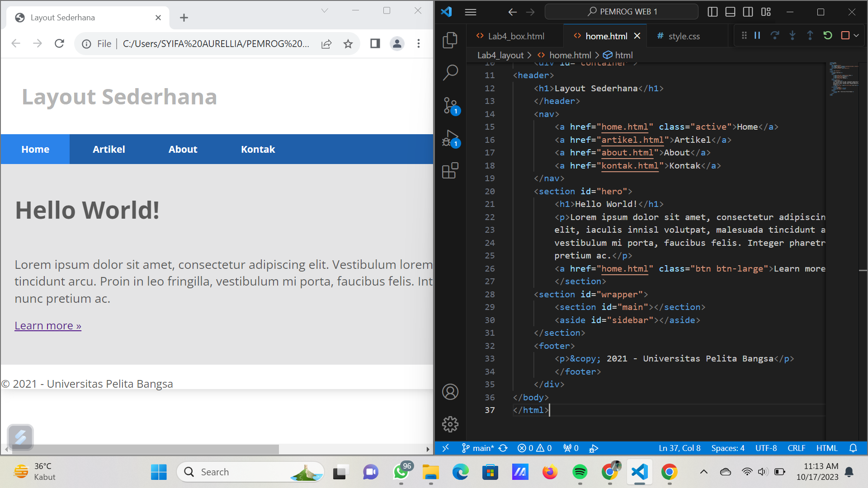The height and width of the screenshot is (488, 868).
Task: Synchronize changes next to the main branch
Action: 503,448
